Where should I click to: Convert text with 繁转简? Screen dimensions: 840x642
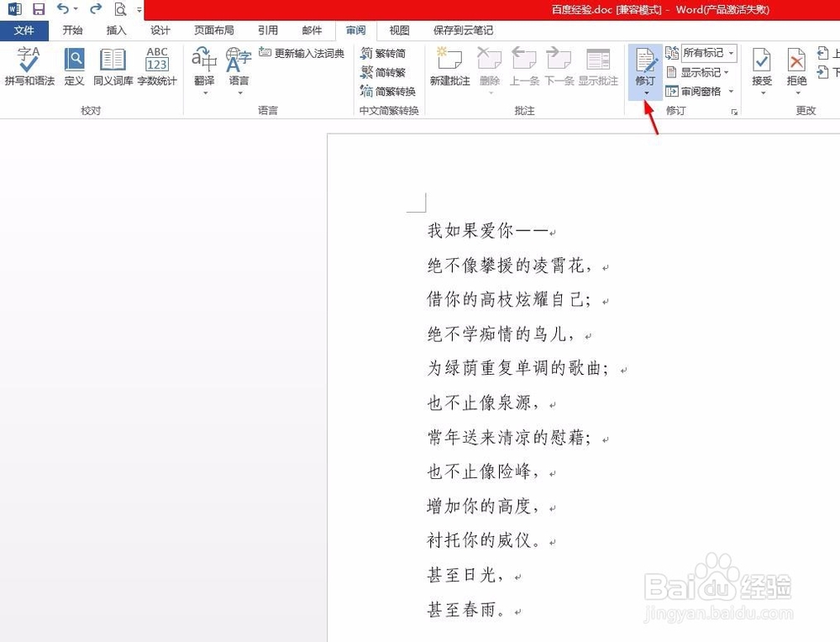(383, 53)
